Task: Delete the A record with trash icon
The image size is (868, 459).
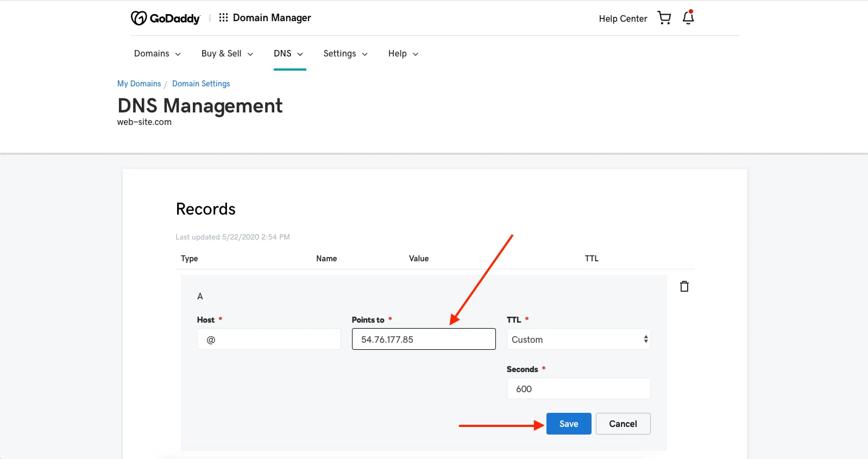Action: 684,286
